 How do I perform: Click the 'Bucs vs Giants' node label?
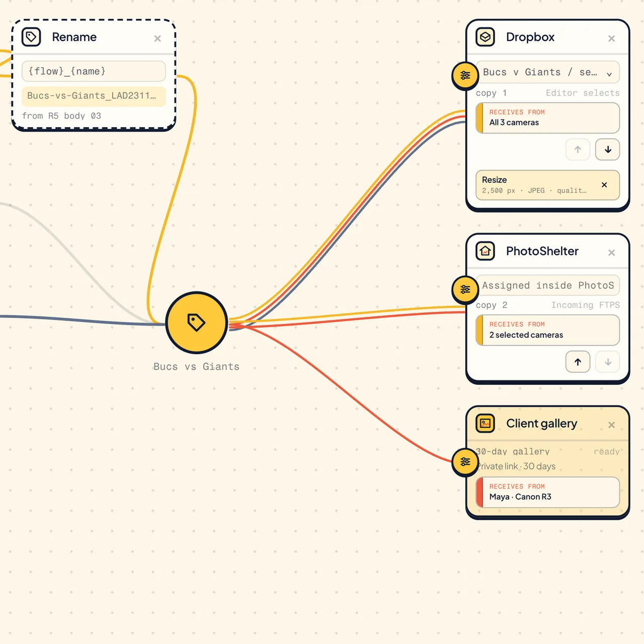196,367
